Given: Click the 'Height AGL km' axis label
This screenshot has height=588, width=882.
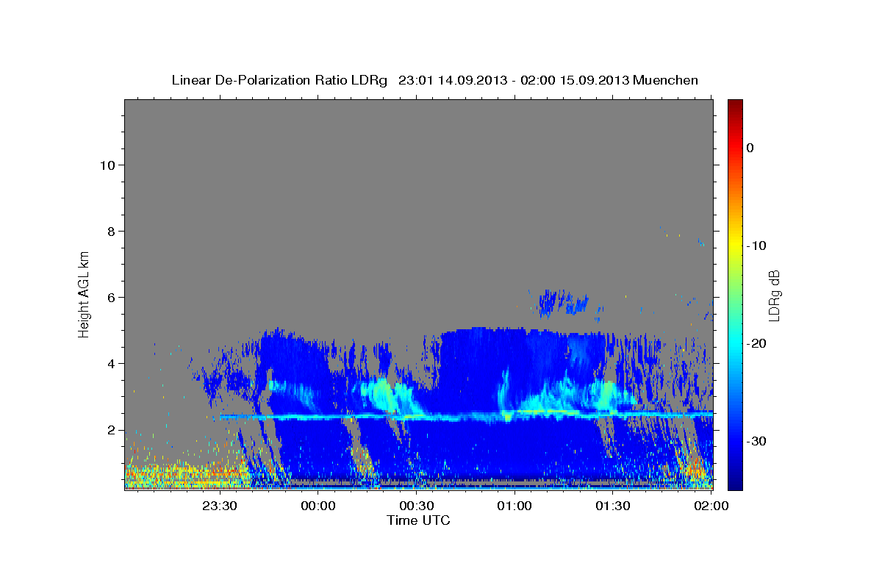Looking at the screenshot, I should click(85, 293).
